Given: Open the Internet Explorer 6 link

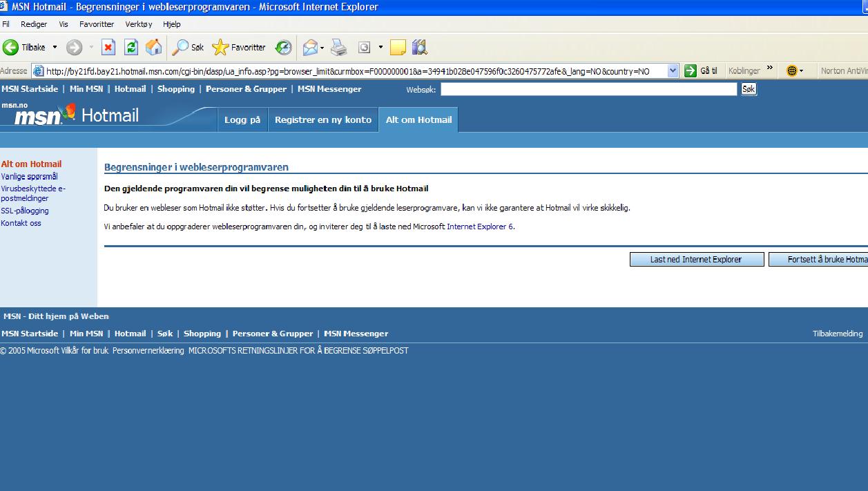Looking at the screenshot, I should click(480, 227).
